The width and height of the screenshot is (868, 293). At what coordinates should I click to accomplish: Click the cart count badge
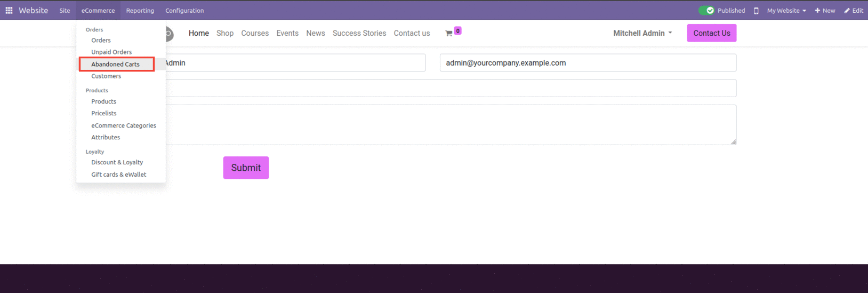tap(457, 31)
